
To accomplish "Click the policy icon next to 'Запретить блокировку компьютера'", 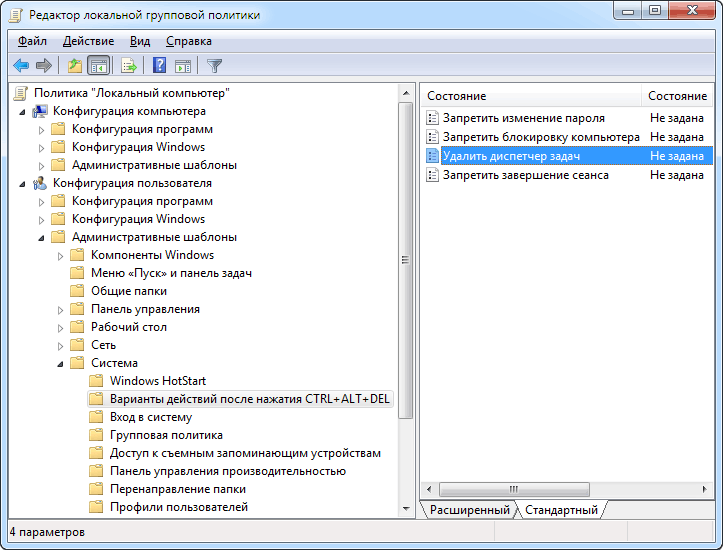I will tap(432, 137).
